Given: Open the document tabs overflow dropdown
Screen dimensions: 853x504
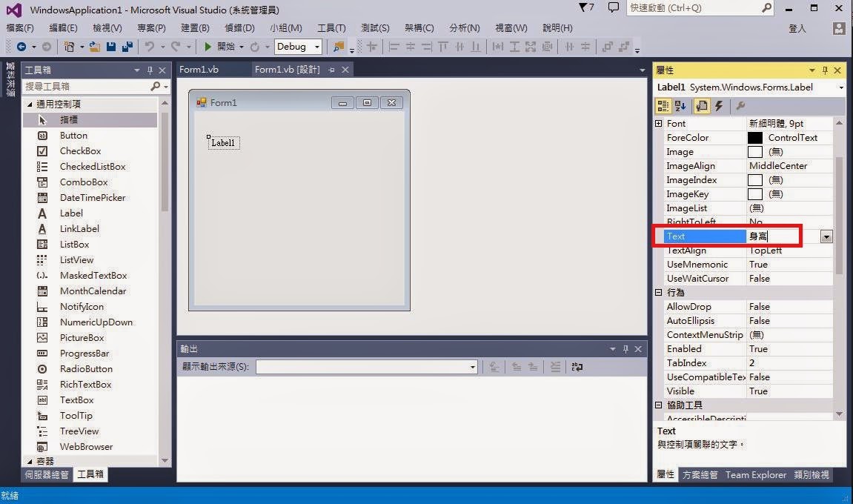Looking at the screenshot, I should tap(642, 70).
